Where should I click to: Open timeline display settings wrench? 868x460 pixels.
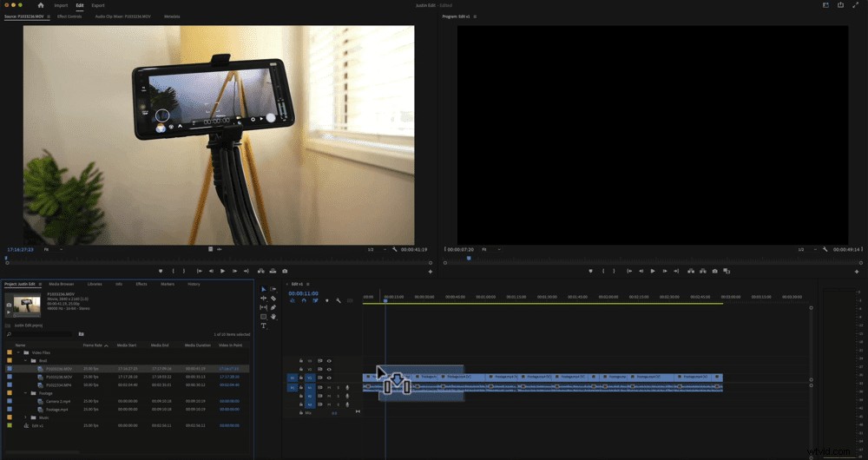tap(338, 300)
